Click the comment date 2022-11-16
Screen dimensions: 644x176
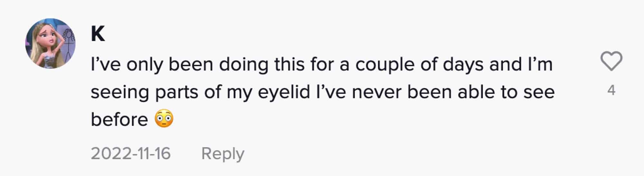[x=130, y=153]
